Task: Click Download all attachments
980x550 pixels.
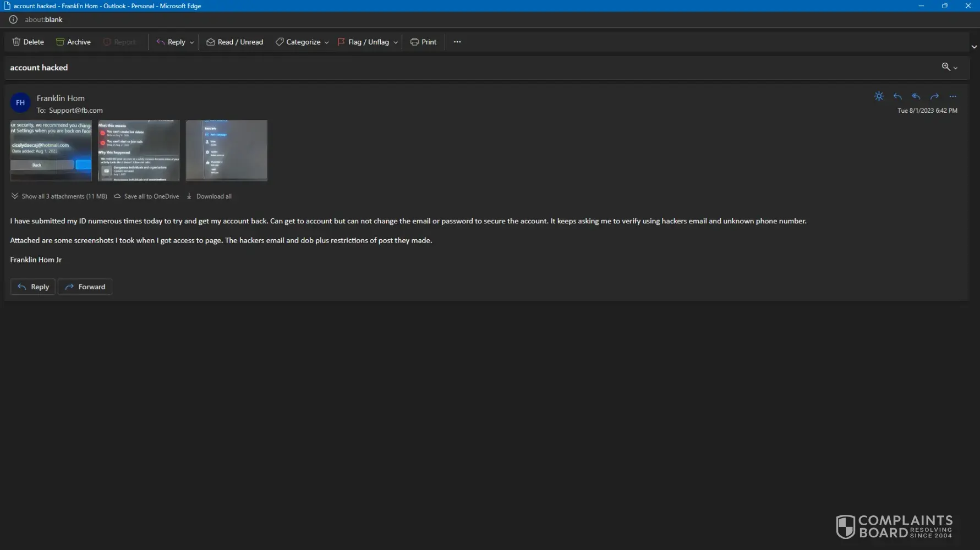Action: click(209, 196)
